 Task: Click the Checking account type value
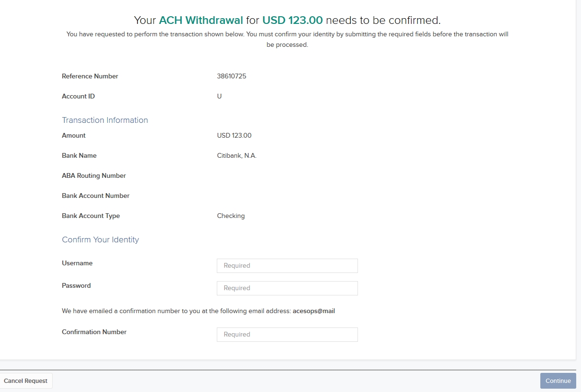coord(231,216)
